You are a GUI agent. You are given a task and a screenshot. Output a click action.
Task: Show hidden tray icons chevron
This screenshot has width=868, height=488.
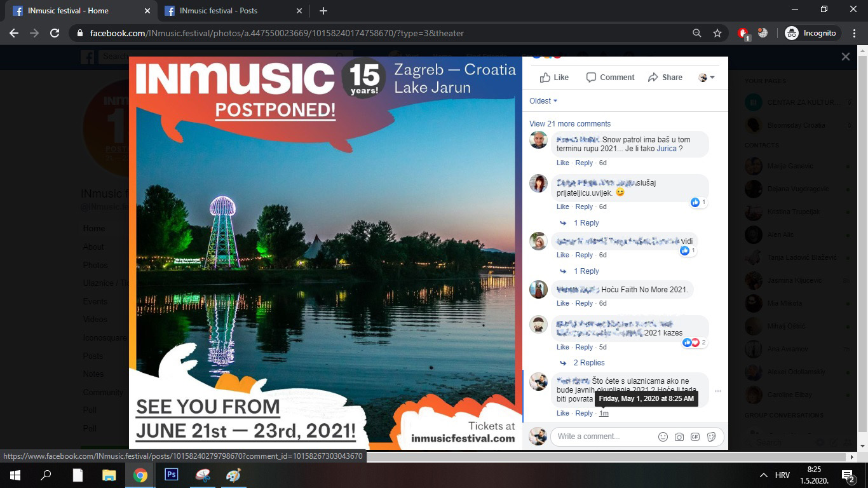[763, 475]
